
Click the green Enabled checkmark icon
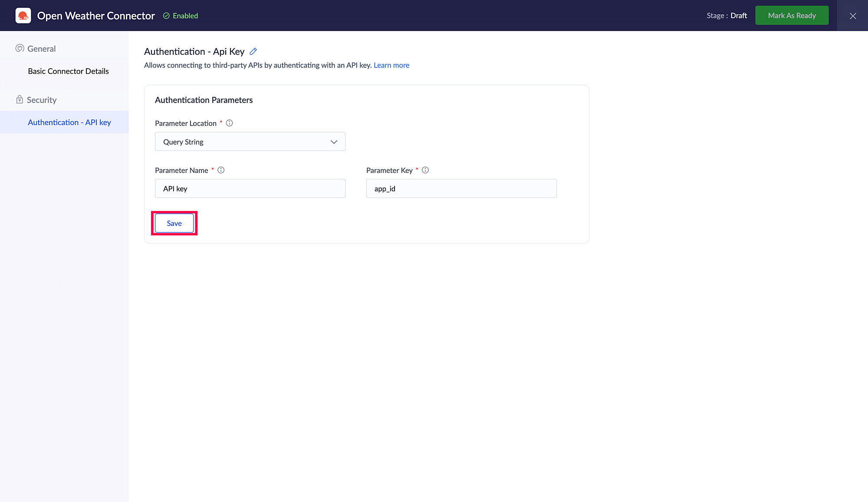coord(166,16)
